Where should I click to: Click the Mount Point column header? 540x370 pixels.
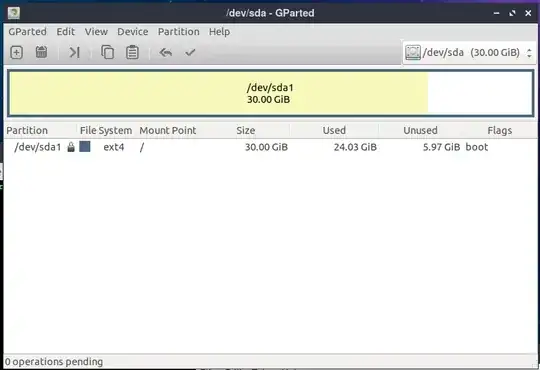coord(168,130)
